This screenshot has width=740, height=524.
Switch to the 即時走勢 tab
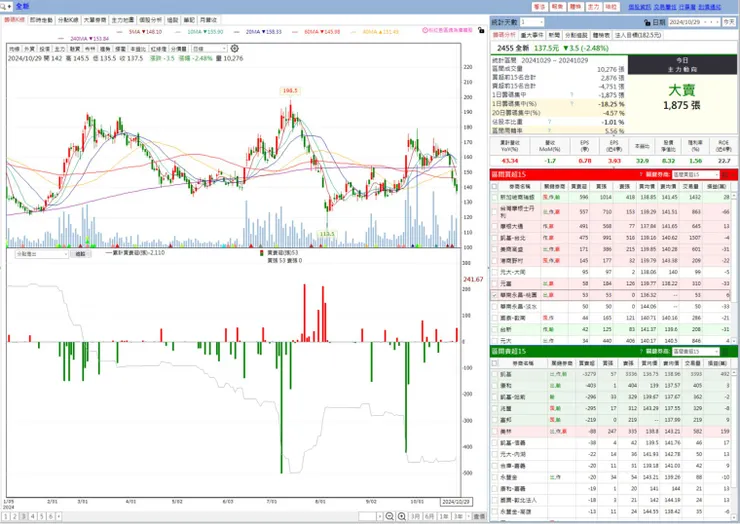42,20
